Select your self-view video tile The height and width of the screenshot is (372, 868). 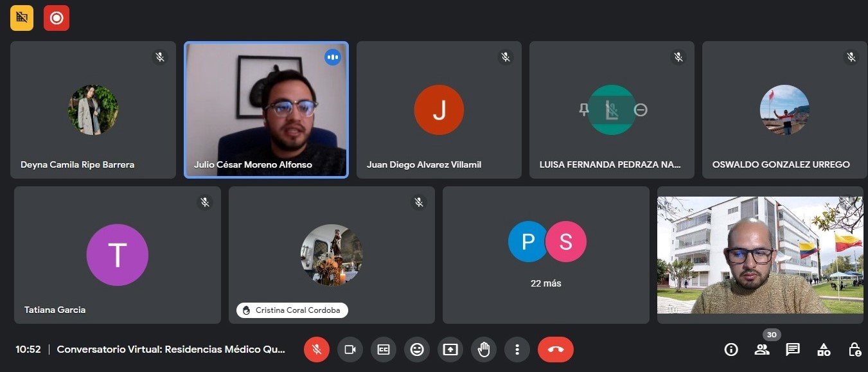click(x=760, y=255)
